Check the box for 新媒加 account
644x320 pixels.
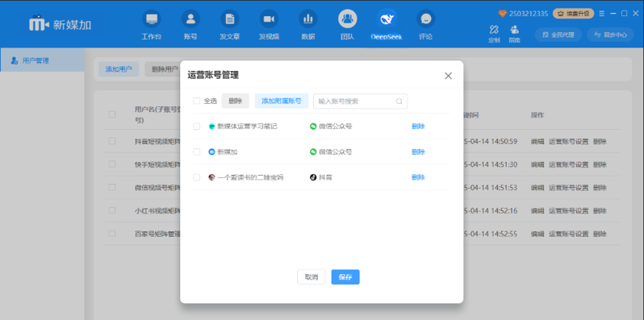197,152
